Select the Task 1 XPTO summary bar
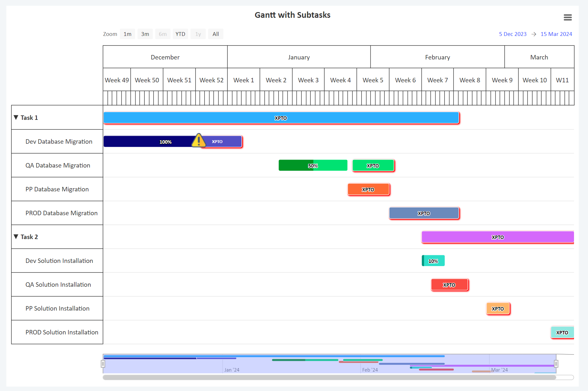This screenshot has width=588, height=391. (x=281, y=118)
